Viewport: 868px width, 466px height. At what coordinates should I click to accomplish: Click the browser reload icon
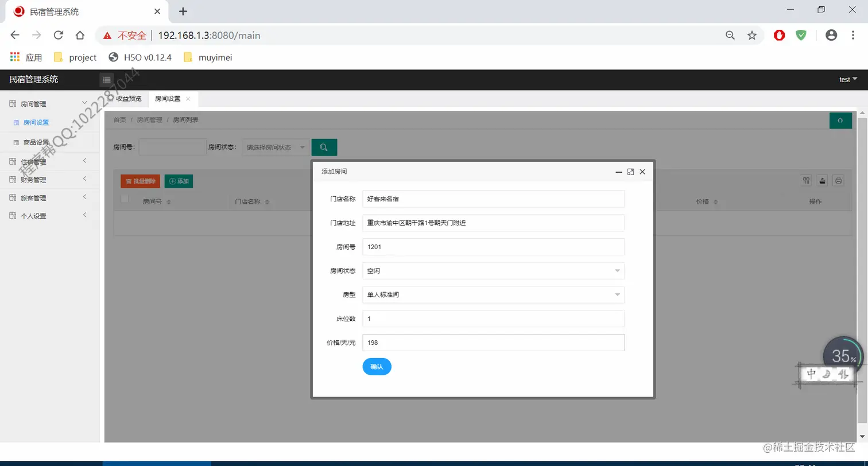point(58,35)
